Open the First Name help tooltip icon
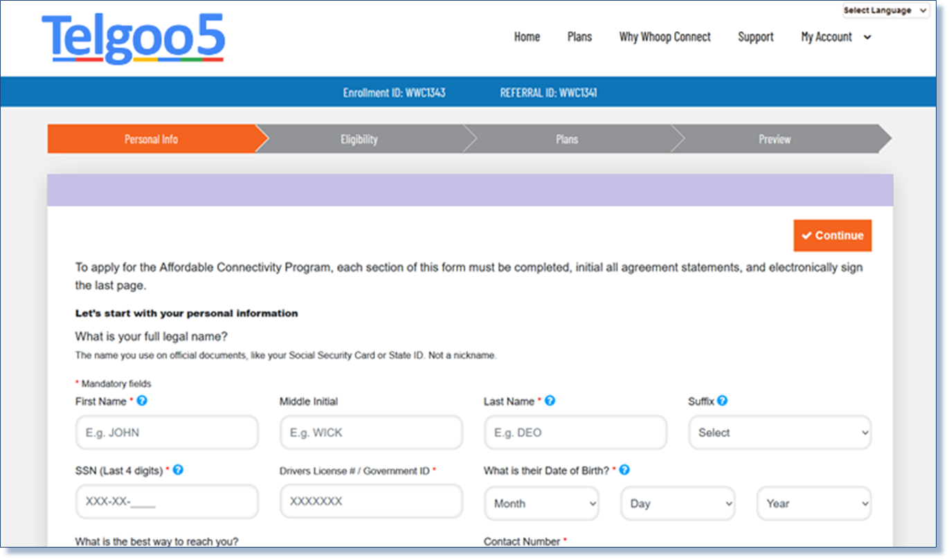 click(142, 400)
